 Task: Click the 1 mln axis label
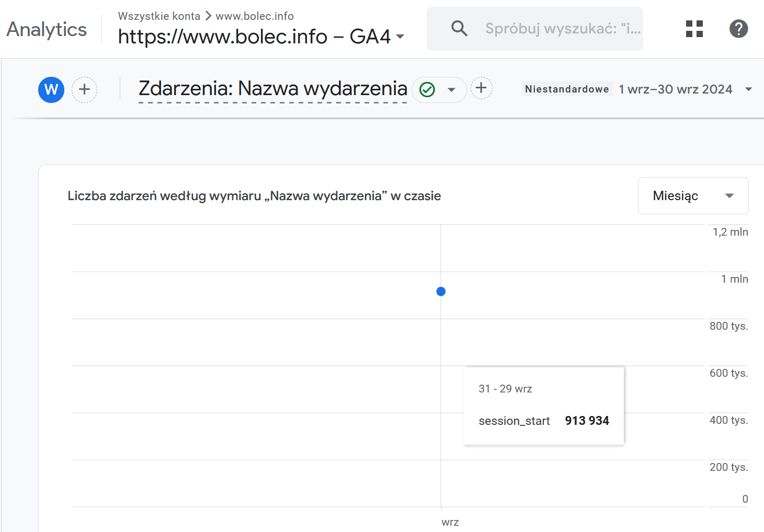point(734,279)
